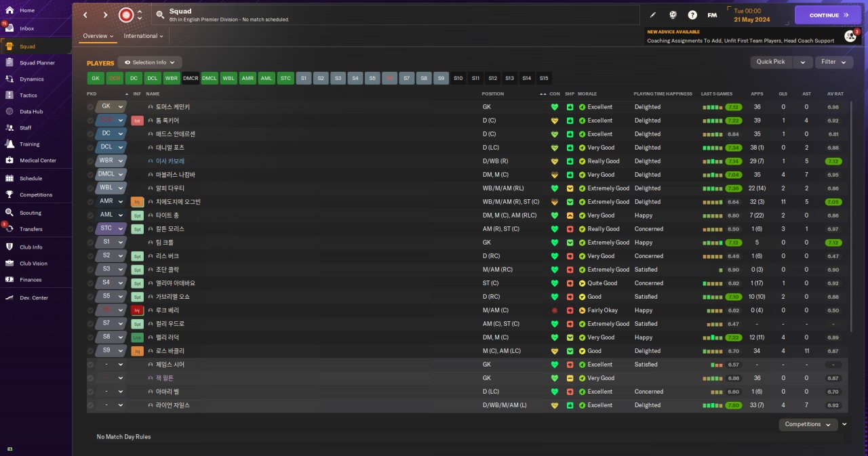The image size is (868, 456).
Task: Open the FM menu icon
Action: (x=712, y=15)
